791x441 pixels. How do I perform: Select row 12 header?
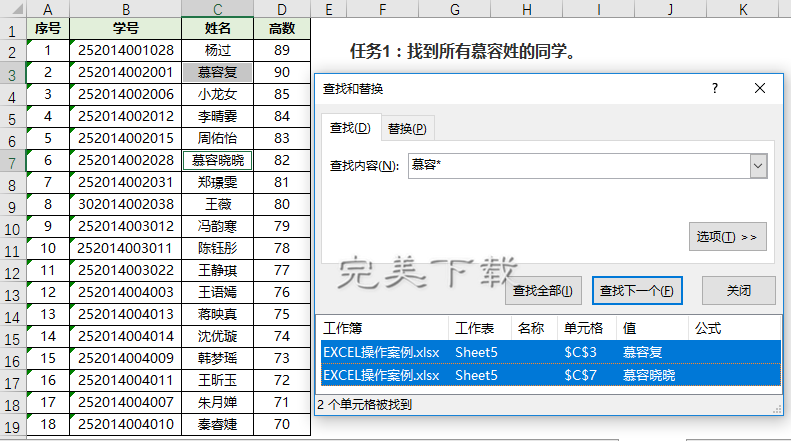point(13,273)
